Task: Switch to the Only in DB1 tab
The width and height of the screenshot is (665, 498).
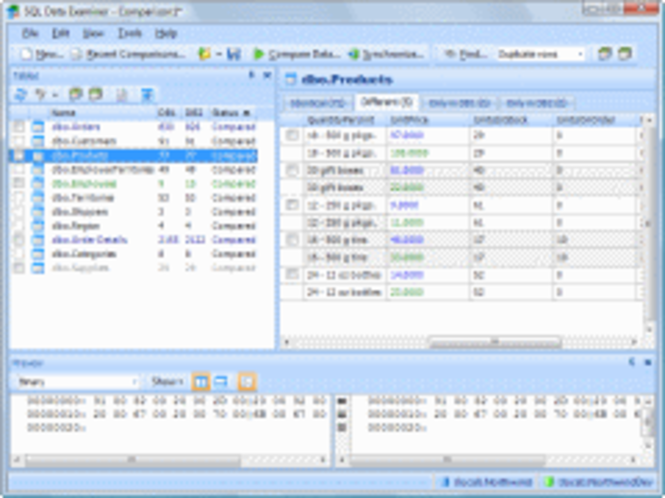Action: pos(459,103)
